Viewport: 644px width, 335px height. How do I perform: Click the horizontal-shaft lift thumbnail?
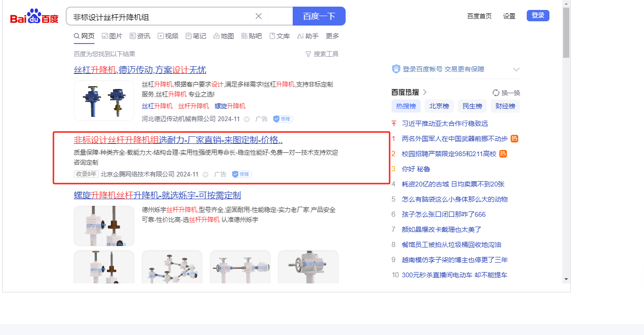[x=240, y=267]
